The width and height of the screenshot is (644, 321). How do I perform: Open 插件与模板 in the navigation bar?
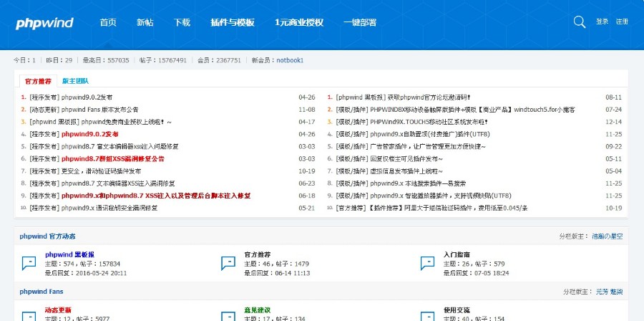(x=233, y=23)
